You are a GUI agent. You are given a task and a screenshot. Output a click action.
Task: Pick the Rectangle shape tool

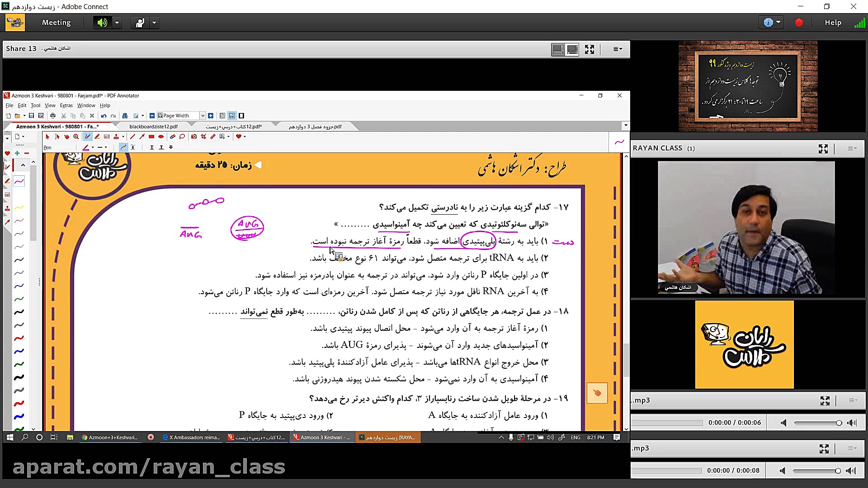[x=151, y=136]
